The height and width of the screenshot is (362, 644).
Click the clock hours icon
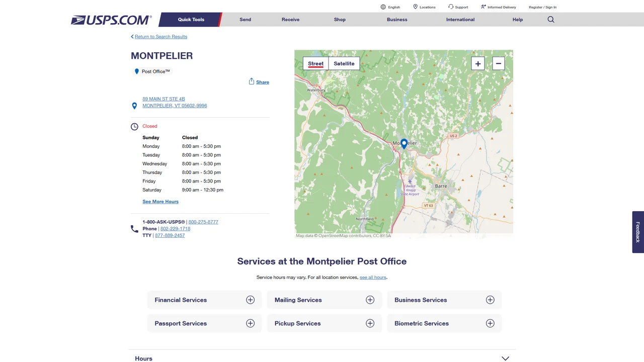[134, 127]
